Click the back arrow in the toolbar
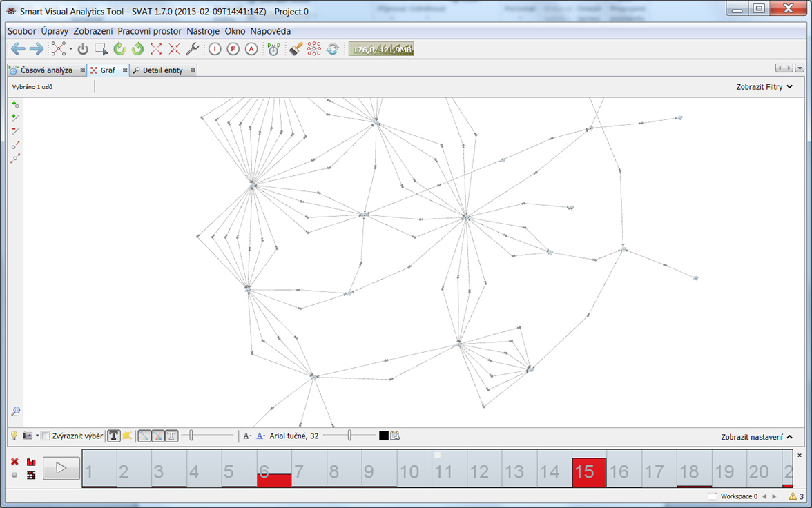 (18, 49)
